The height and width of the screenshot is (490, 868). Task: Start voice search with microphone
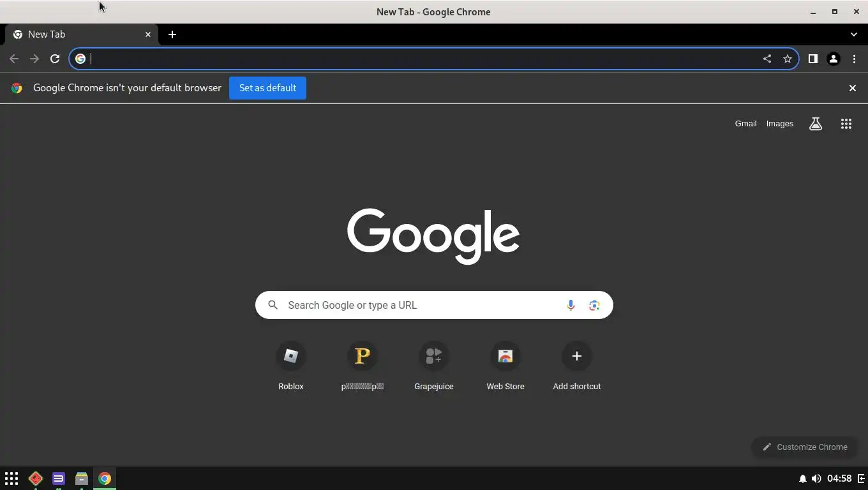(x=571, y=305)
